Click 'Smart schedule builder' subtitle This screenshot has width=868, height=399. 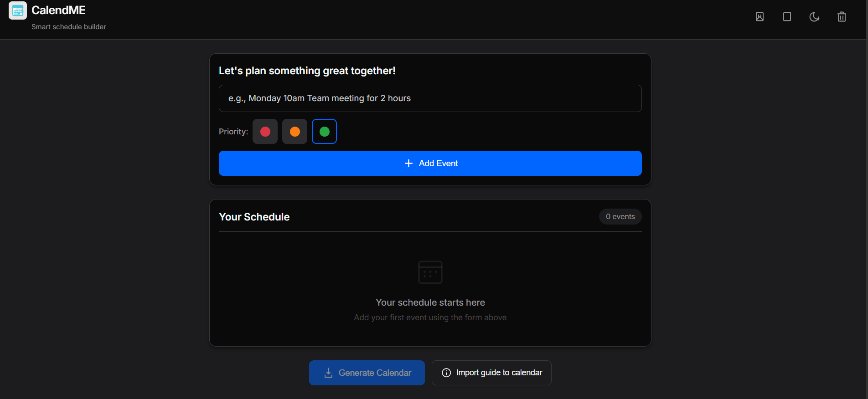69,27
